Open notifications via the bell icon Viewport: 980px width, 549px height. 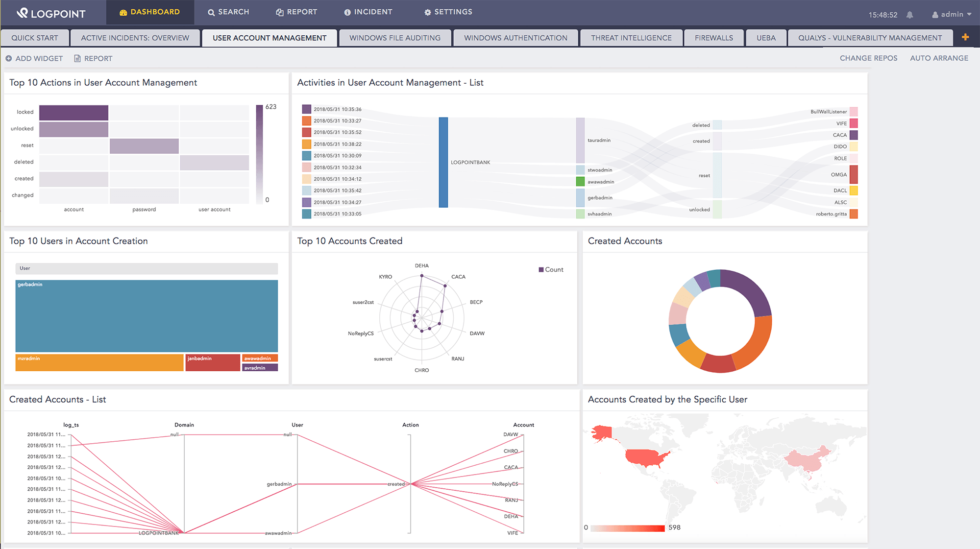tap(910, 15)
